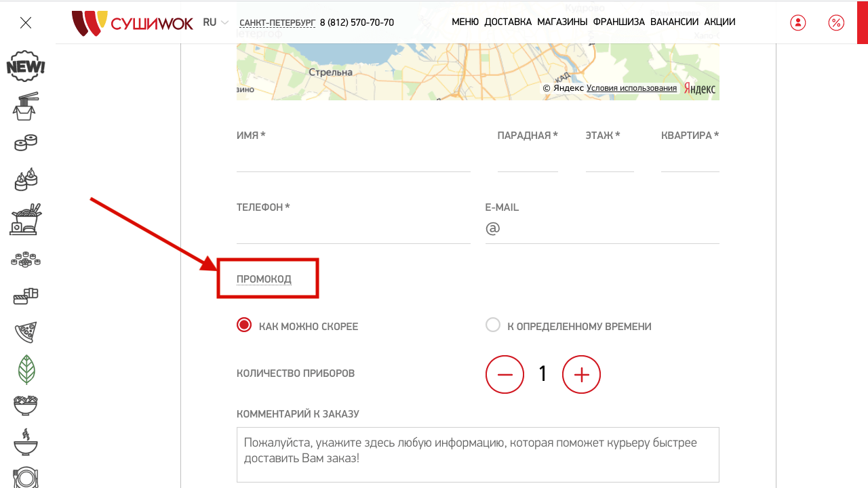This screenshot has width=868, height=488.
Task: Click the Условия использования map link
Action: tap(631, 88)
